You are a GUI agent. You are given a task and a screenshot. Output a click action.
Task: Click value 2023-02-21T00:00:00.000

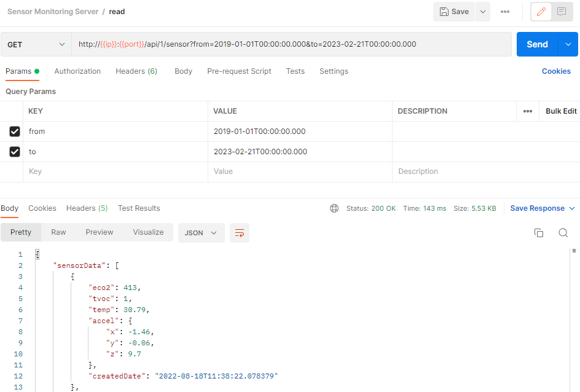tap(261, 152)
